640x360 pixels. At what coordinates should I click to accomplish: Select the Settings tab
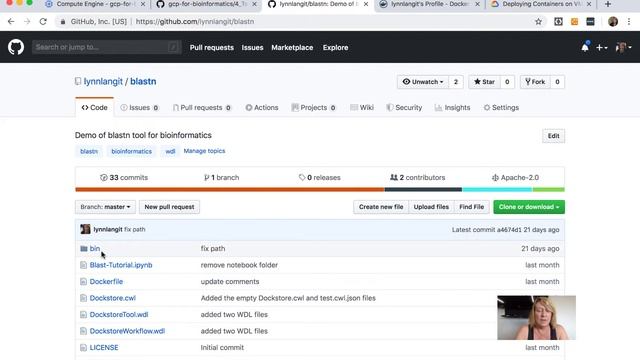click(x=501, y=108)
